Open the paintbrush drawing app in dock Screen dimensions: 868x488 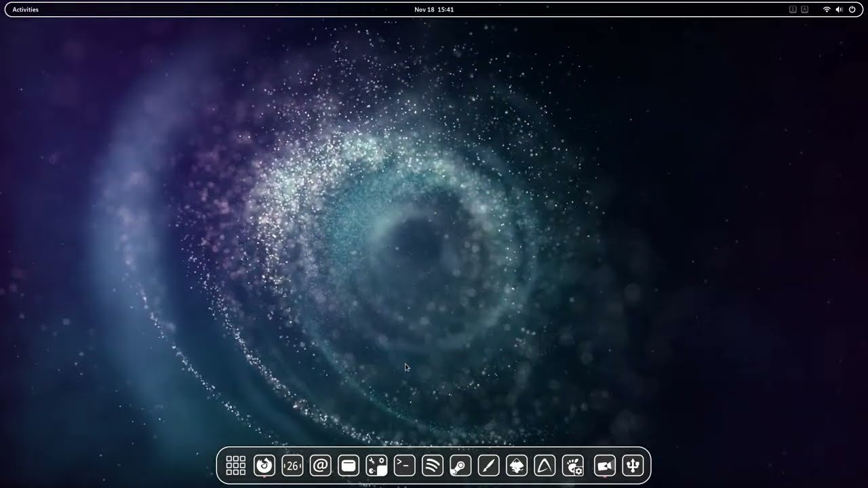(489, 466)
